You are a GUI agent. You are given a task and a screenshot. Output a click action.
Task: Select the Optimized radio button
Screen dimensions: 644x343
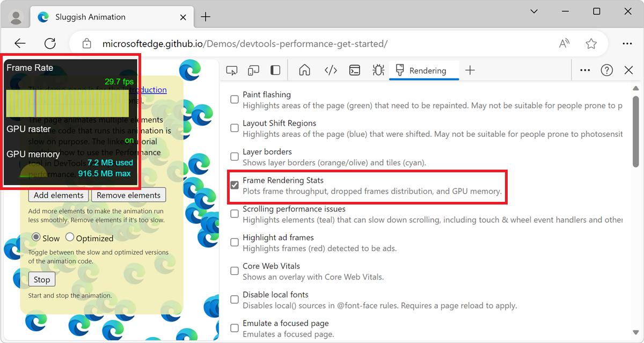point(70,237)
